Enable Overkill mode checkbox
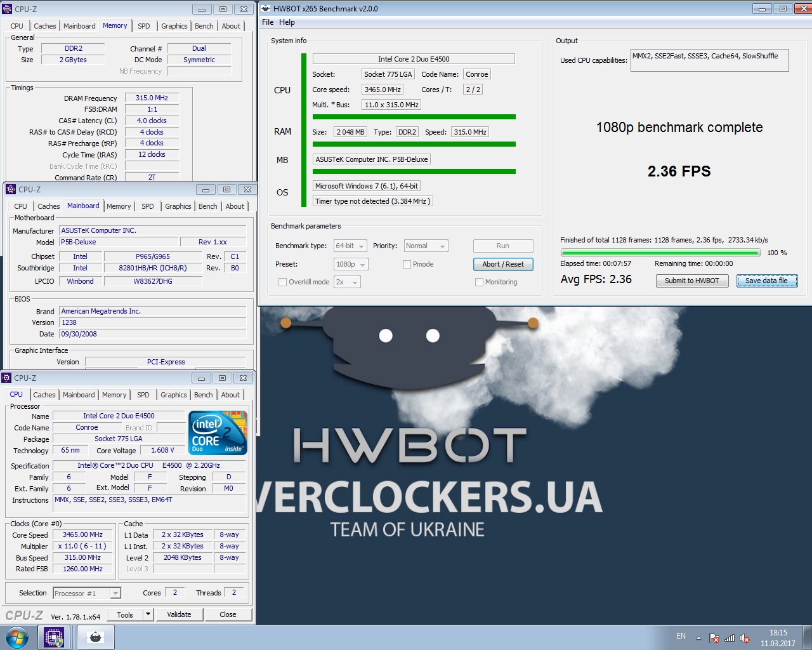The width and height of the screenshot is (812, 650). [x=282, y=282]
